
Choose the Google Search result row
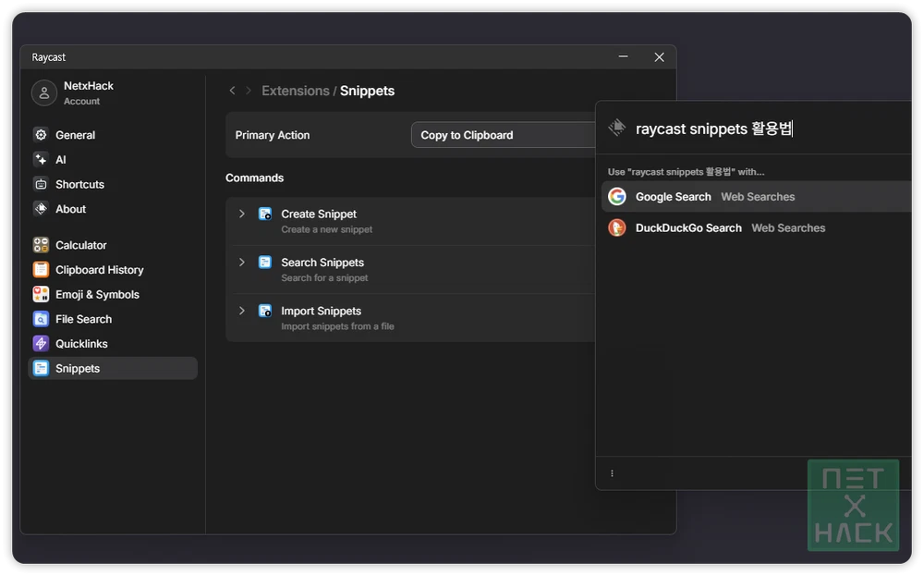pos(757,196)
